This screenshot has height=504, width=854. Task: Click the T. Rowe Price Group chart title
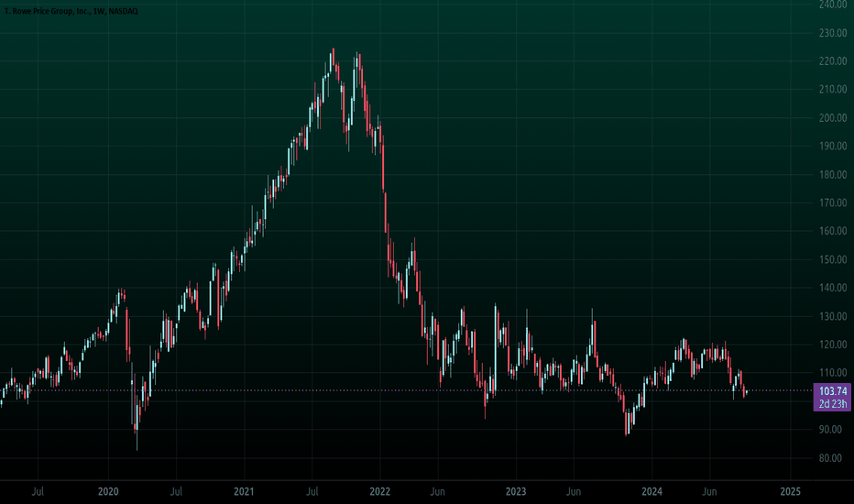point(71,11)
